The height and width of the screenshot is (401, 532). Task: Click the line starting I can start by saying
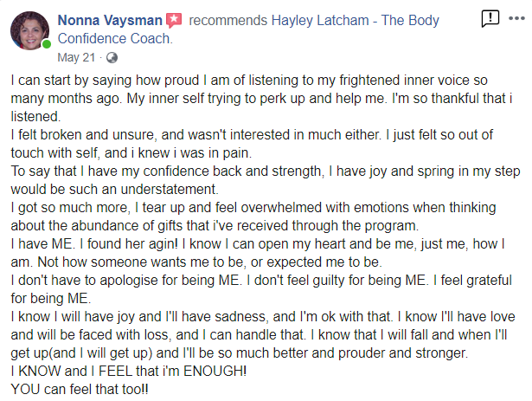(249, 81)
